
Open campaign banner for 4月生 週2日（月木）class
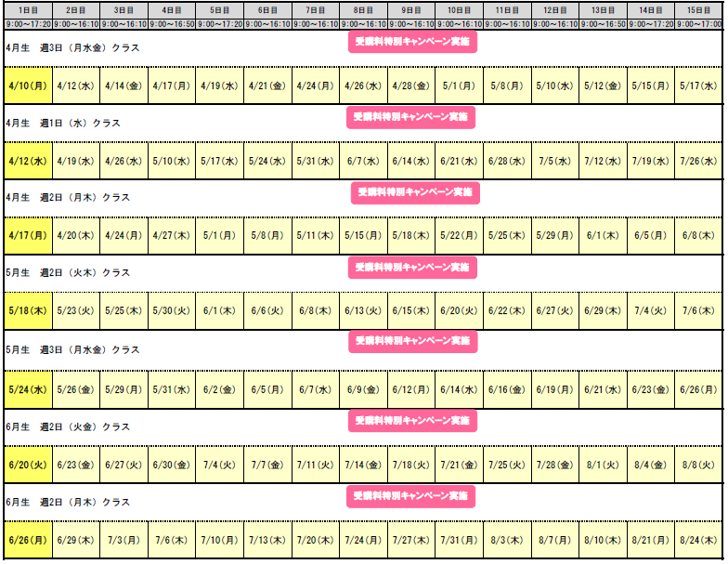[x=415, y=192]
